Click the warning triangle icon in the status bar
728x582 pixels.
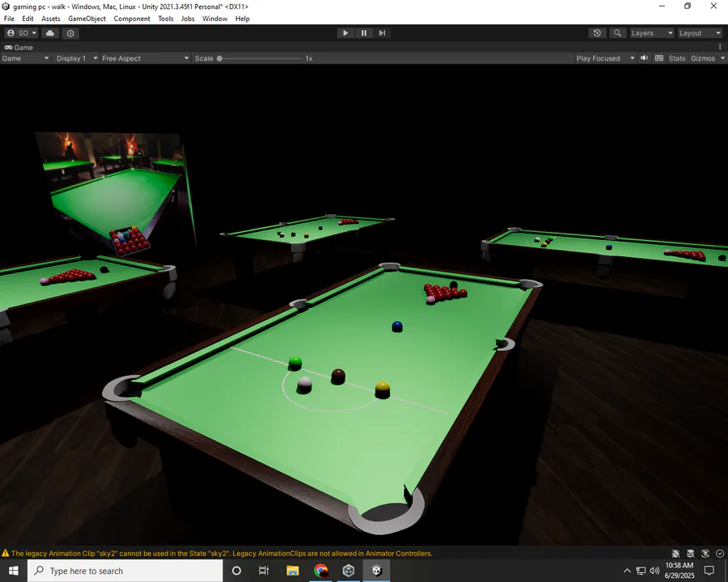(x=6, y=553)
